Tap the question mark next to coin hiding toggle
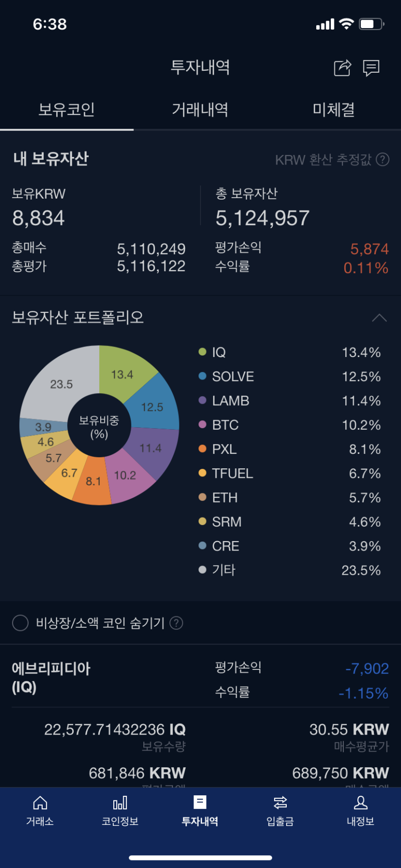 [x=176, y=623]
